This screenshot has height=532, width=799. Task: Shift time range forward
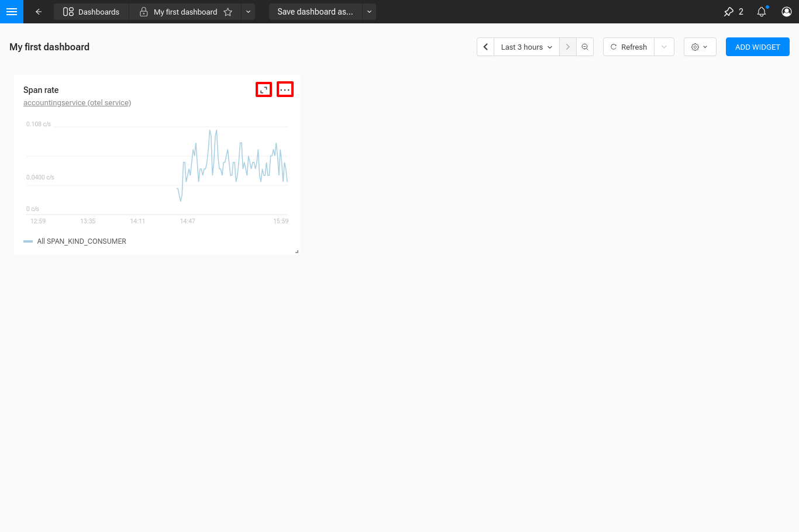click(567, 47)
